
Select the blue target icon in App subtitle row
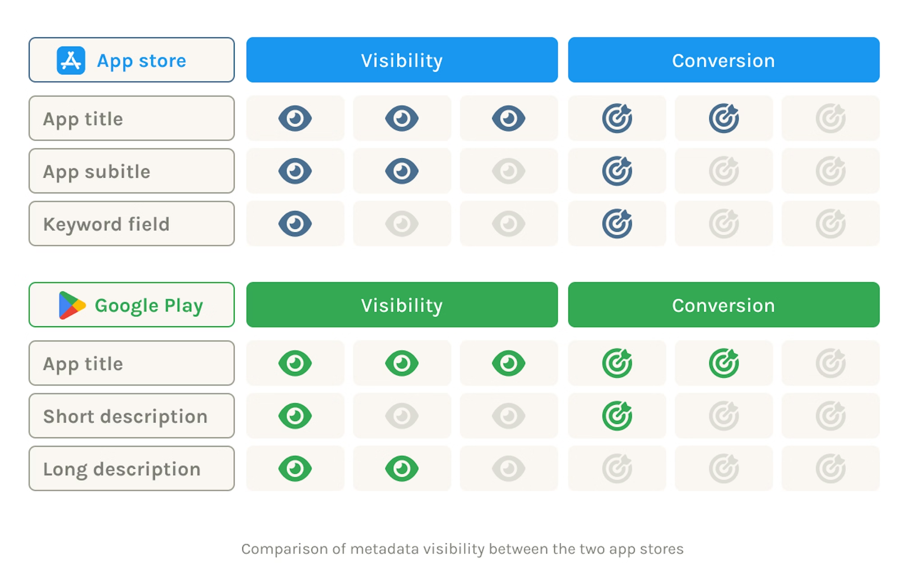pyautogui.click(x=617, y=171)
